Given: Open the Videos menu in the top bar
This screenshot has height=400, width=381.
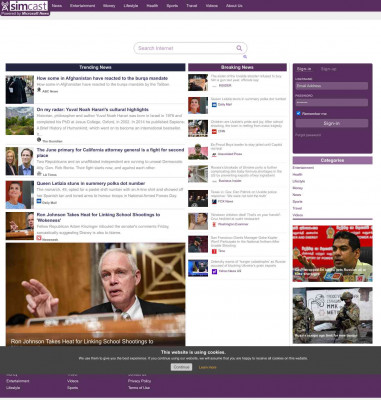Looking at the screenshot, I should pyautogui.click(x=212, y=6).
